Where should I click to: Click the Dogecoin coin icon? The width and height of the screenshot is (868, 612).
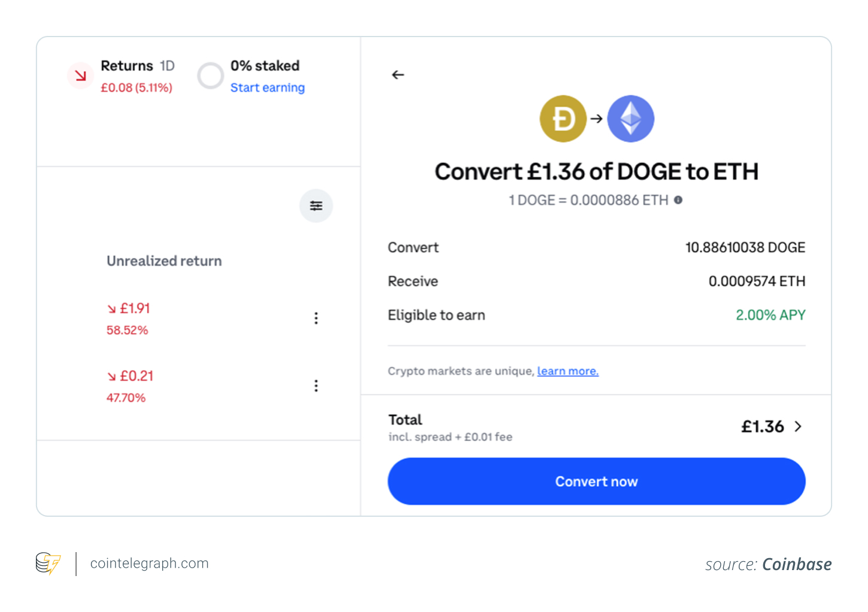pos(563,119)
